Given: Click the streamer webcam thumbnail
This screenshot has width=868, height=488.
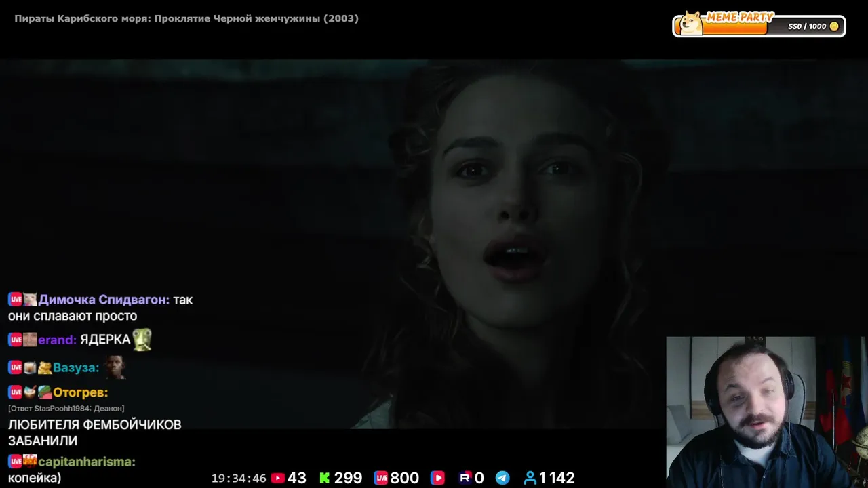Looking at the screenshot, I should 766,412.
